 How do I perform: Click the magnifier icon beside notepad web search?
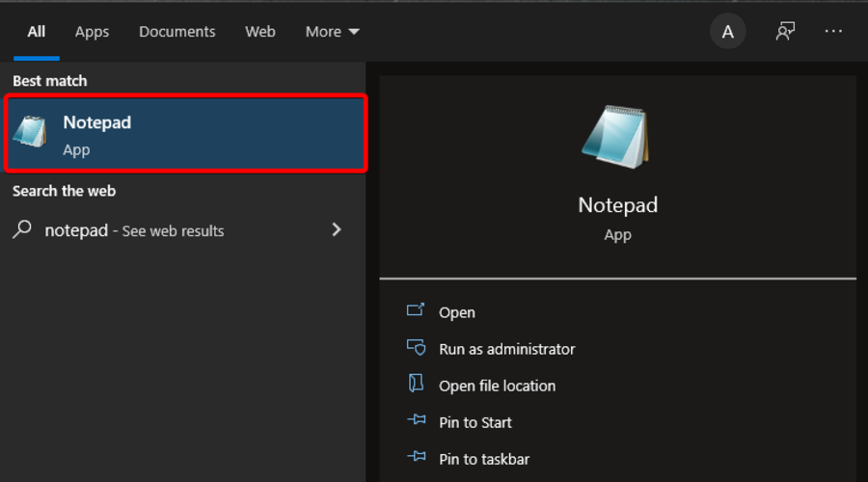coord(22,229)
